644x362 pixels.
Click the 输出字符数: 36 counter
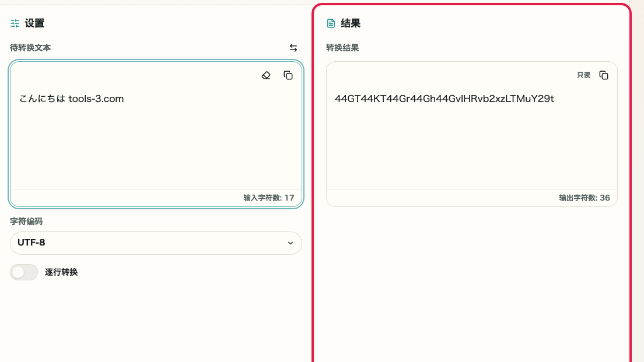(584, 198)
